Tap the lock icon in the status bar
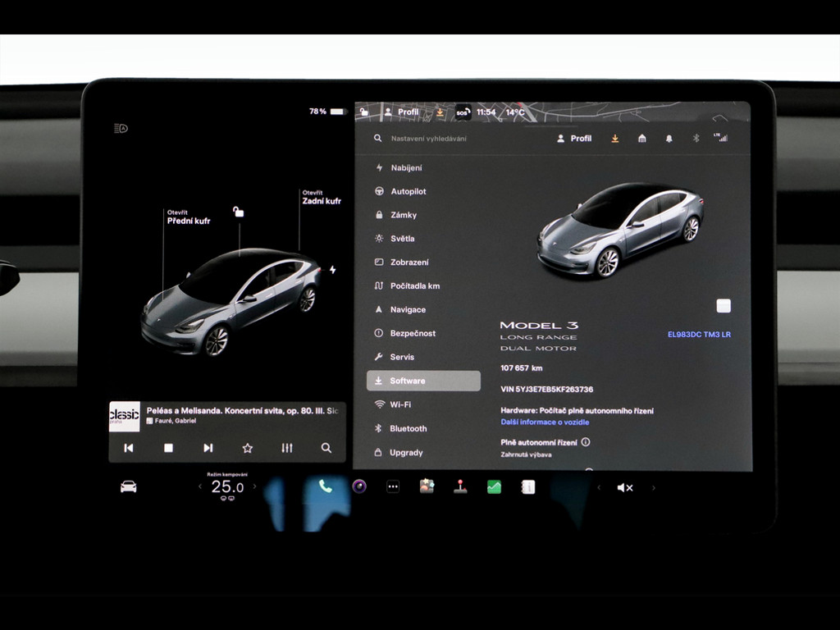Image resolution: width=840 pixels, height=630 pixels. coord(363,112)
